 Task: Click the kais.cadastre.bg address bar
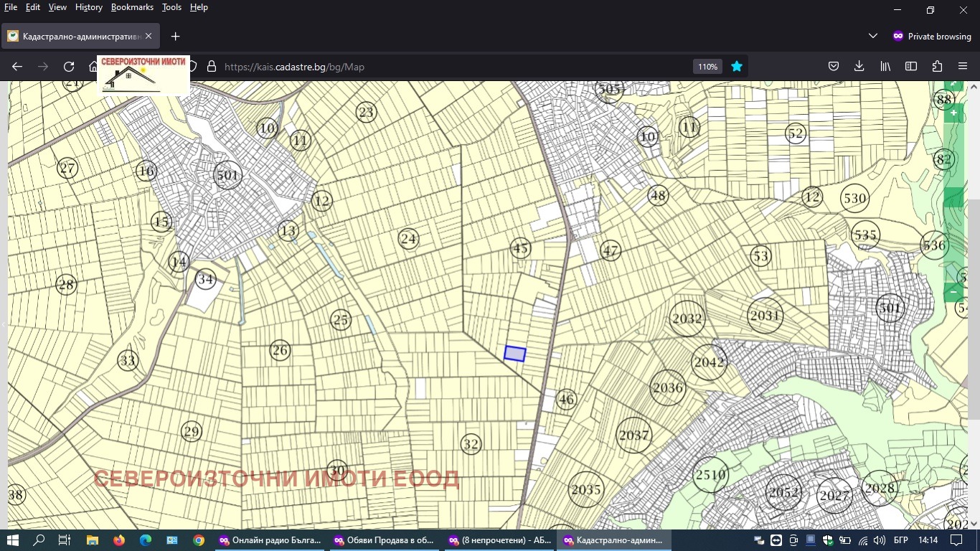pos(430,67)
